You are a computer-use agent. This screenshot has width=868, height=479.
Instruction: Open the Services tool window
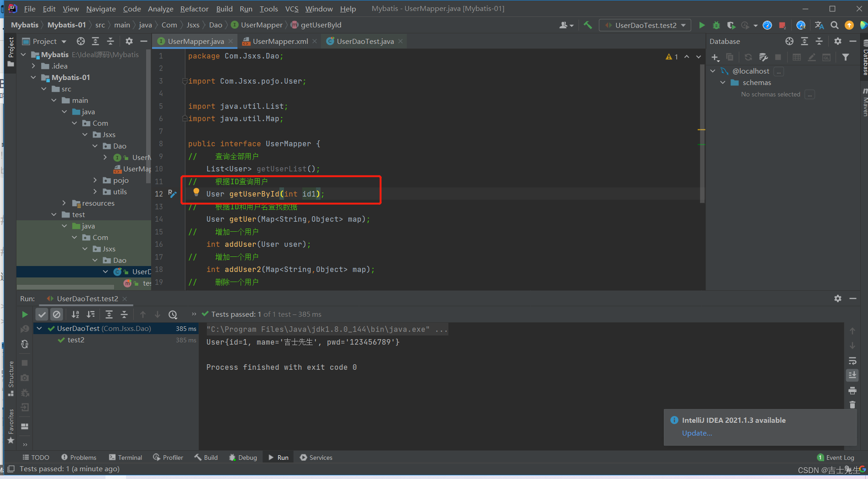(316, 458)
